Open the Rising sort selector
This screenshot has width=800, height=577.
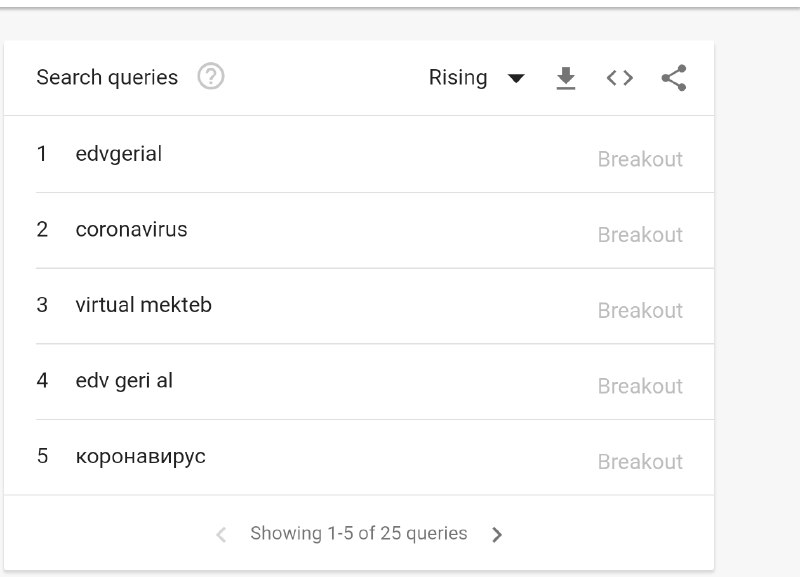[477, 78]
